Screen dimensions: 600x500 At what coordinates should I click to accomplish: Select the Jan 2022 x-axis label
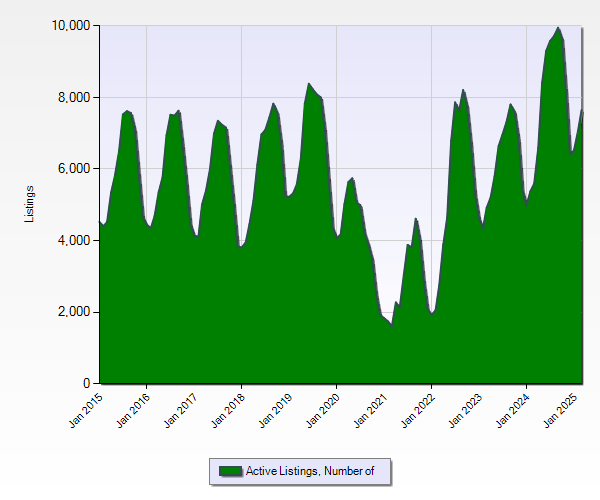(x=416, y=410)
